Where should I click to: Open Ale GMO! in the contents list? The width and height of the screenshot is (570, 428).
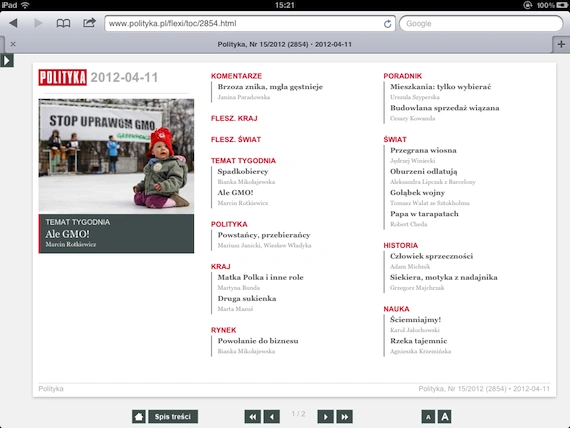[x=235, y=193]
